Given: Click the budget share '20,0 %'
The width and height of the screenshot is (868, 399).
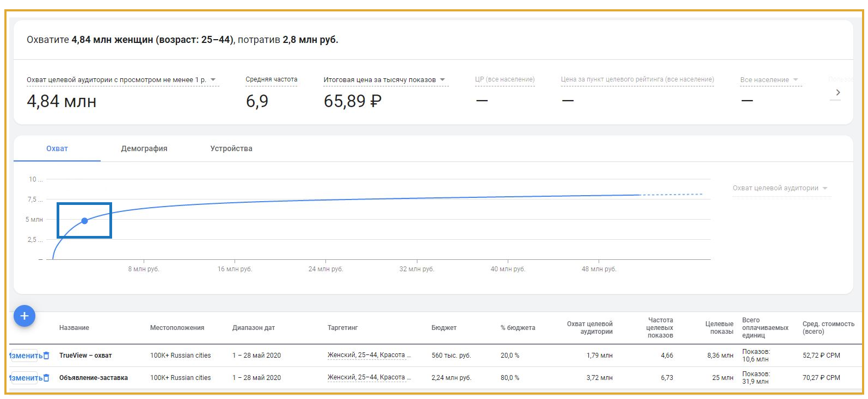Looking at the screenshot, I should coord(510,356).
